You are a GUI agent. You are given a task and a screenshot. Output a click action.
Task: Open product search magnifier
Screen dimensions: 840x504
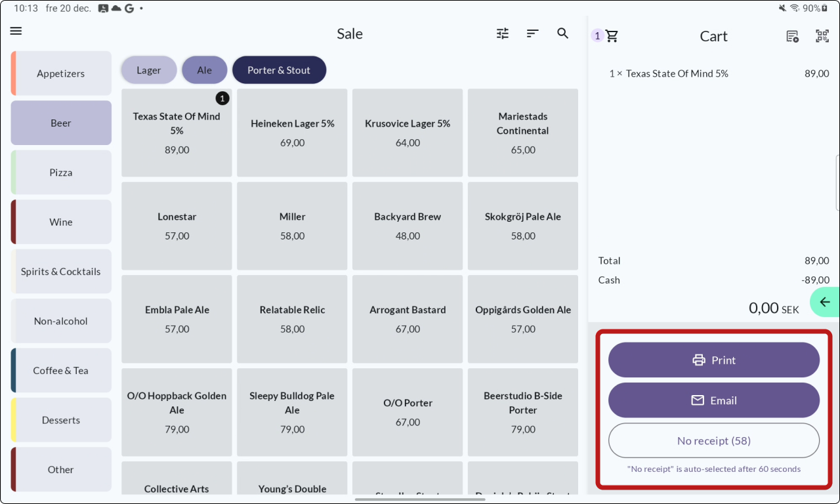[563, 33]
